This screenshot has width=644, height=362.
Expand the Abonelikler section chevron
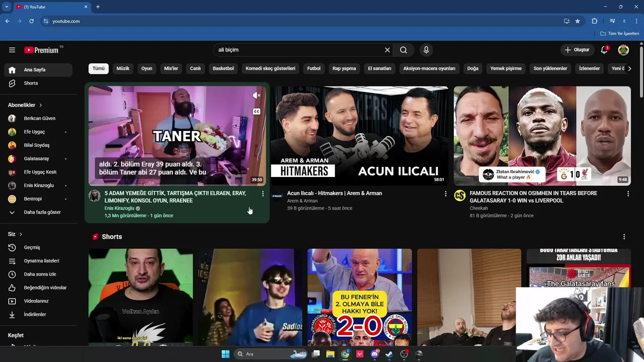coord(41,105)
